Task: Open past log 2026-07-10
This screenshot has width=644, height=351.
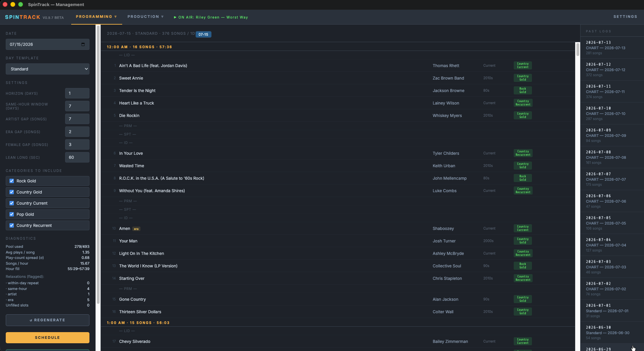Action: 612,113
